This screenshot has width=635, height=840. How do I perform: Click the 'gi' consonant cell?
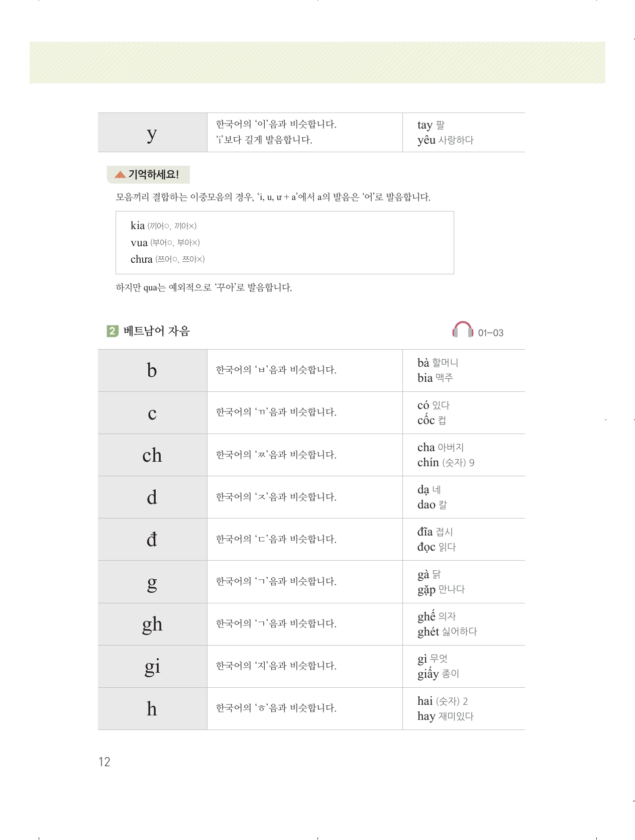152,666
